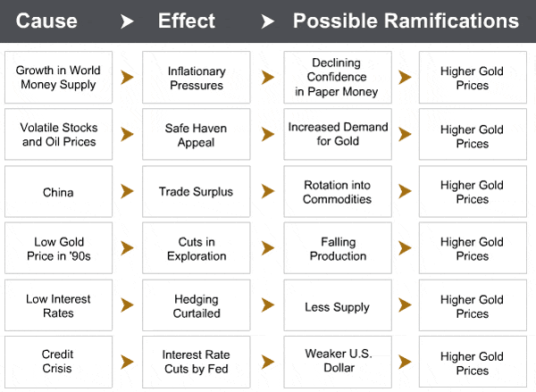536x392 pixels.
Task: Click the Interest Rate Cuts by Fed box
Action: pyautogui.click(x=197, y=362)
